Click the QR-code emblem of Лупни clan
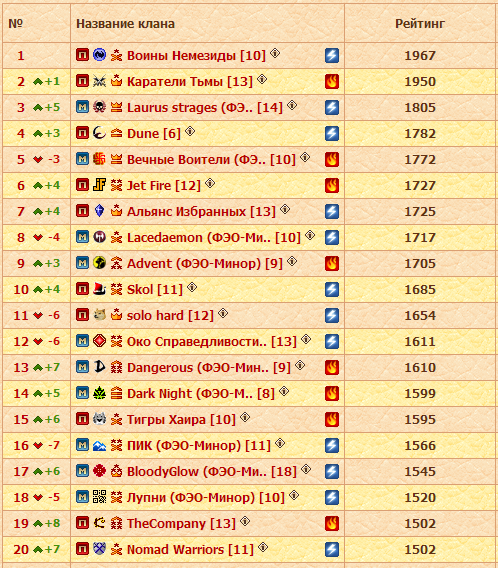Viewport: 498px width, 568px height. tap(99, 497)
